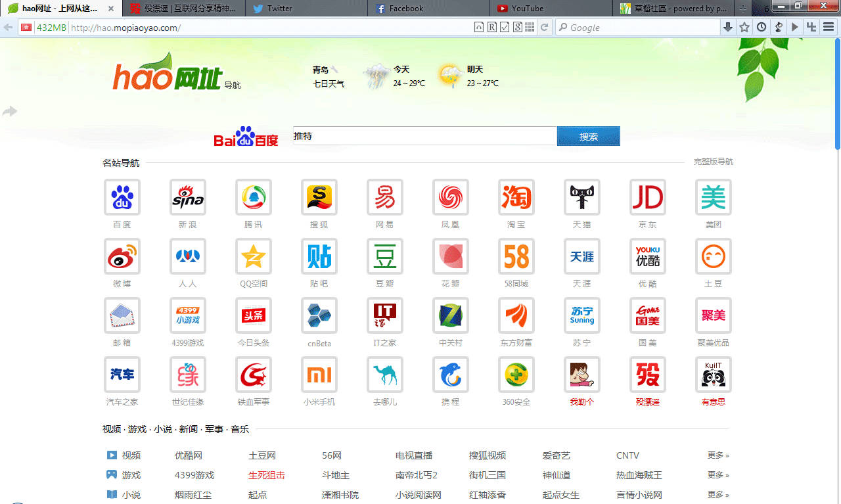Click the QQ空间 star icon
Image resolution: width=841 pixels, height=504 pixels.
point(254,256)
